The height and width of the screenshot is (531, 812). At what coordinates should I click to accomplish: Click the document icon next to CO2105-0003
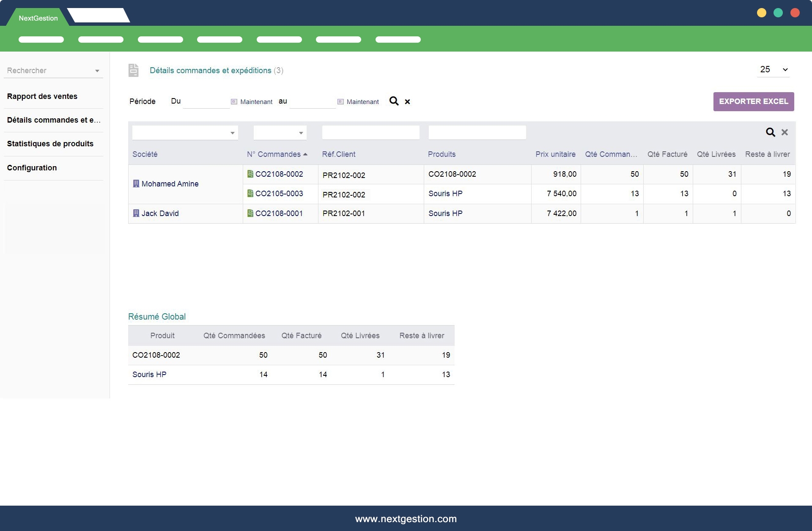pos(250,193)
